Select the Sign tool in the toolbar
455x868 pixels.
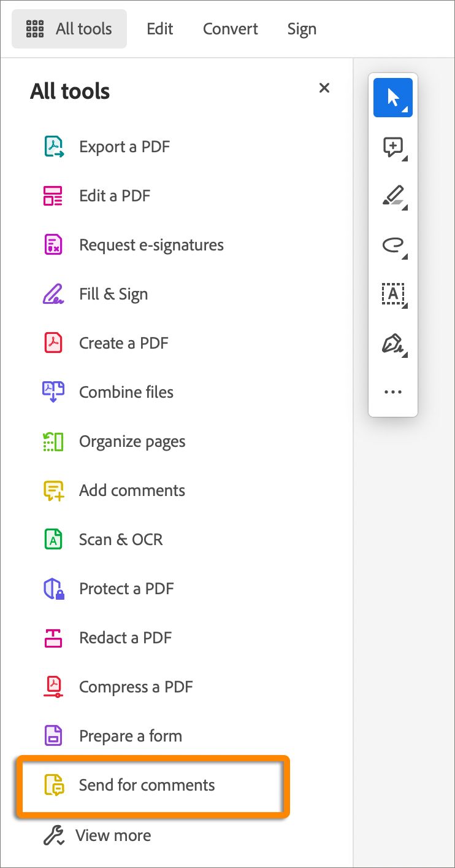tap(392, 343)
